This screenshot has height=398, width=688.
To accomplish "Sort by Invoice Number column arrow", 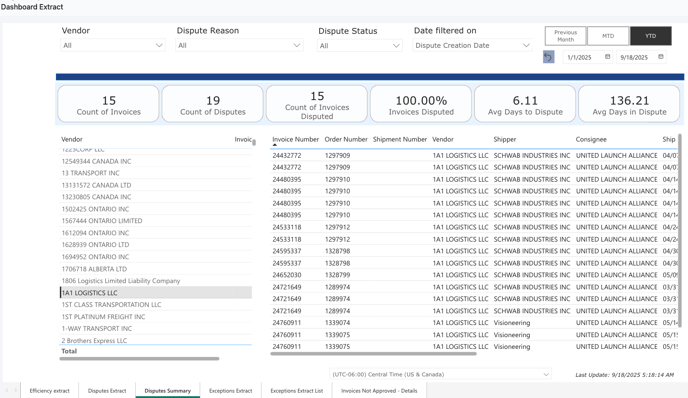I will point(275,145).
